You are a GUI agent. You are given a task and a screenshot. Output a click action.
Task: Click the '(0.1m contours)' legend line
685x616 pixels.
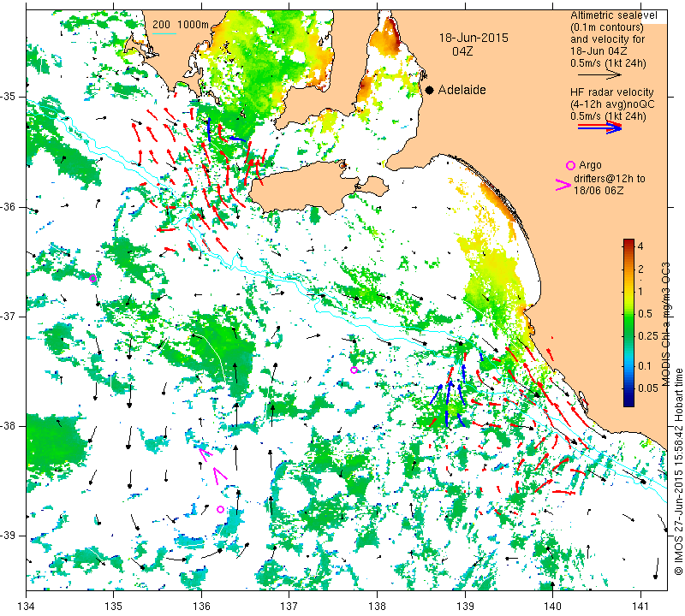tap(607, 27)
